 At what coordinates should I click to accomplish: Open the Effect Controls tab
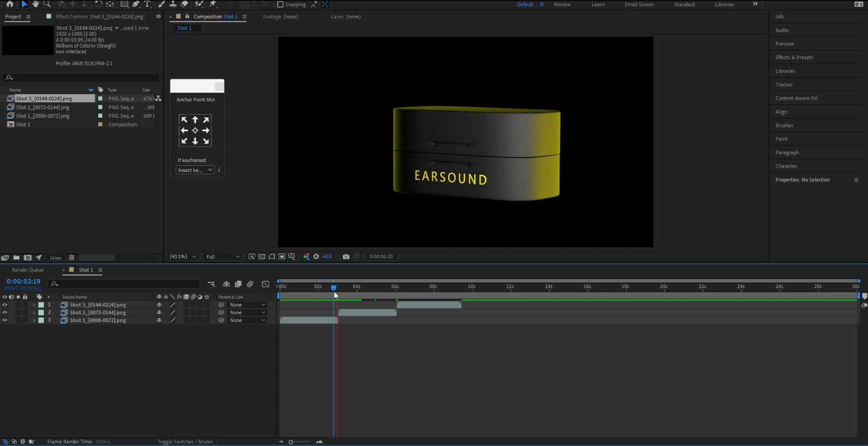[x=99, y=16]
